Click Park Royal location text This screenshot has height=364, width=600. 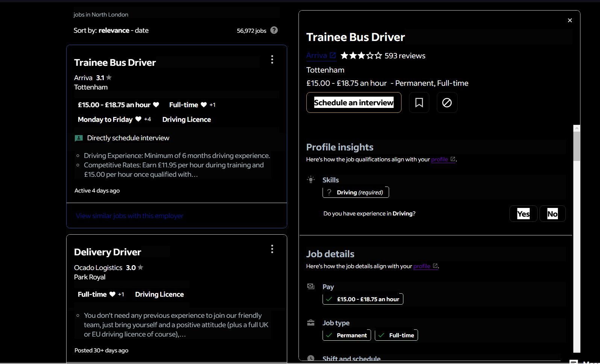tap(89, 277)
